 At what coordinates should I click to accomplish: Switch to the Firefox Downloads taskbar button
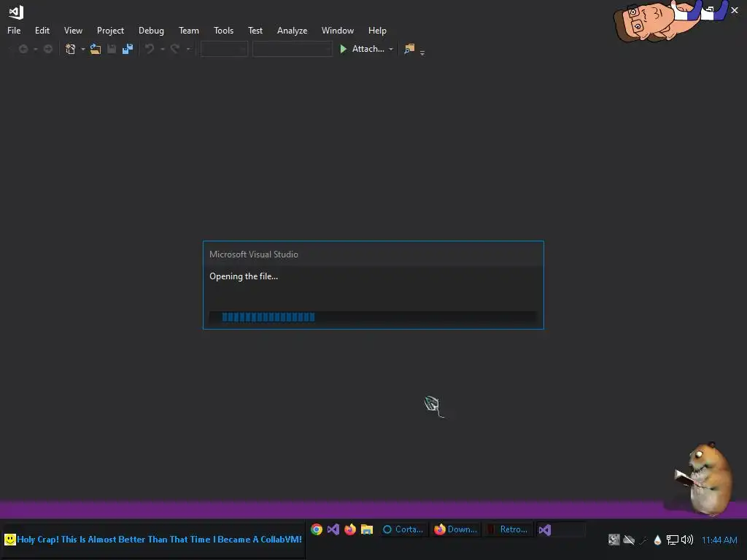(x=455, y=529)
